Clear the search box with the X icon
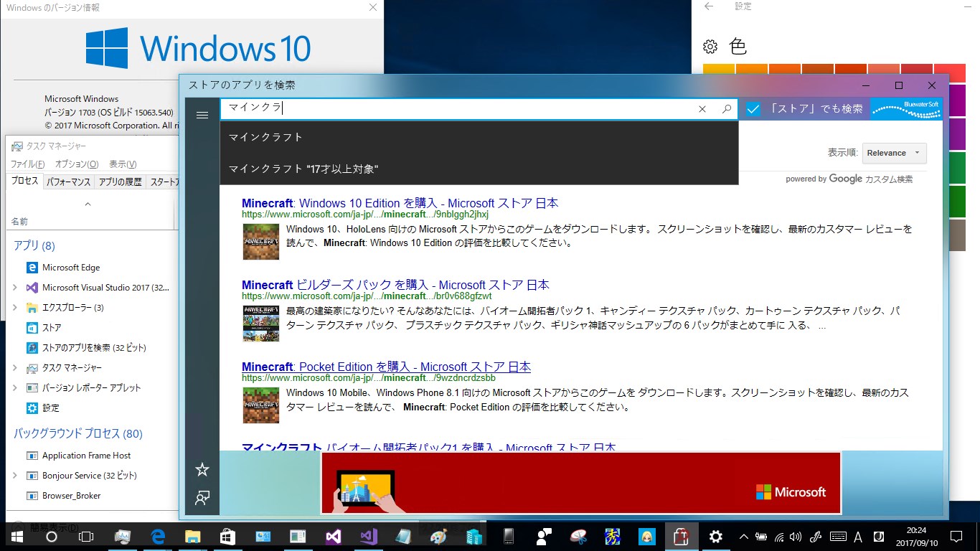The height and width of the screenshot is (551, 980). (x=702, y=109)
